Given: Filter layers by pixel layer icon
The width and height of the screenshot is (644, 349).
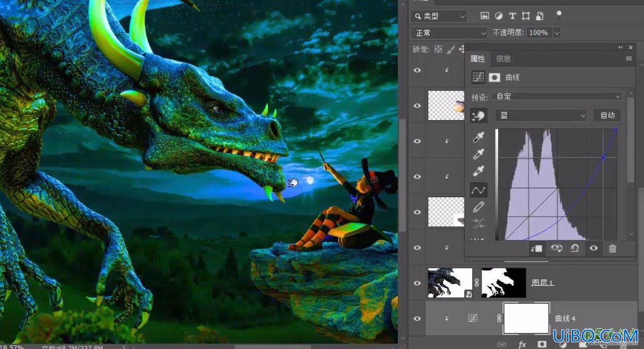Looking at the screenshot, I should pos(485,16).
